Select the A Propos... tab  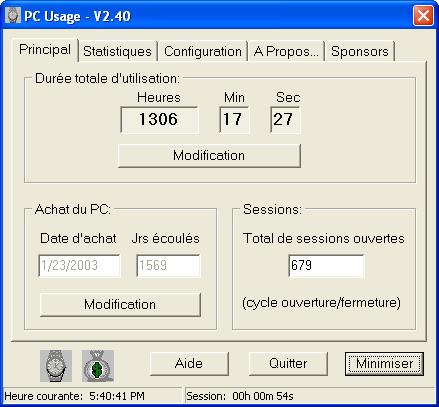286,51
